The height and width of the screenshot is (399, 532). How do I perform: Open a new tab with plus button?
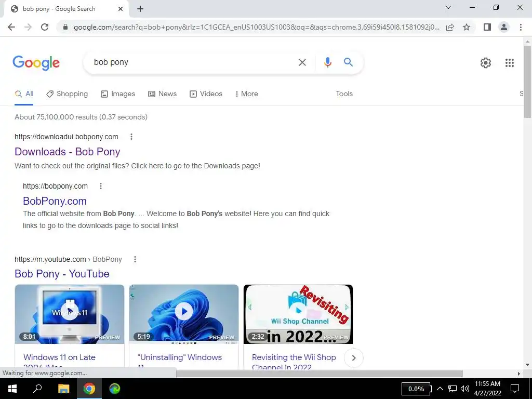pos(140,9)
